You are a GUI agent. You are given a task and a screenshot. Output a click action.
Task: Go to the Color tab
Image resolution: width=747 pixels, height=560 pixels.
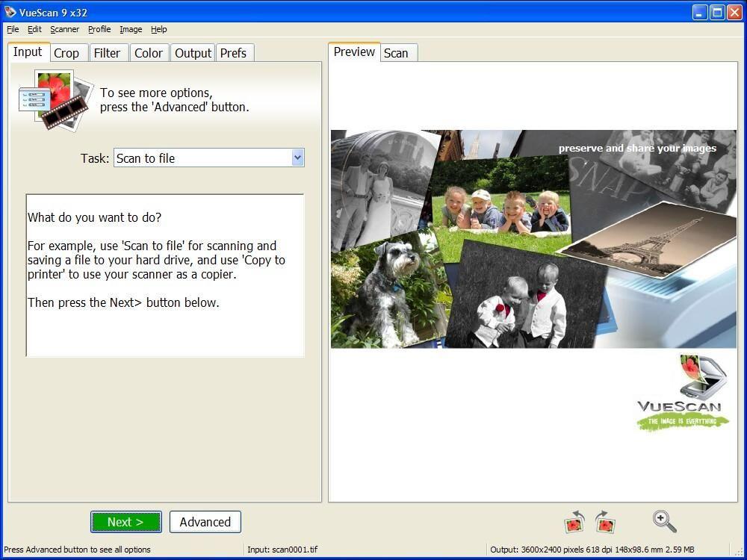[x=149, y=53]
